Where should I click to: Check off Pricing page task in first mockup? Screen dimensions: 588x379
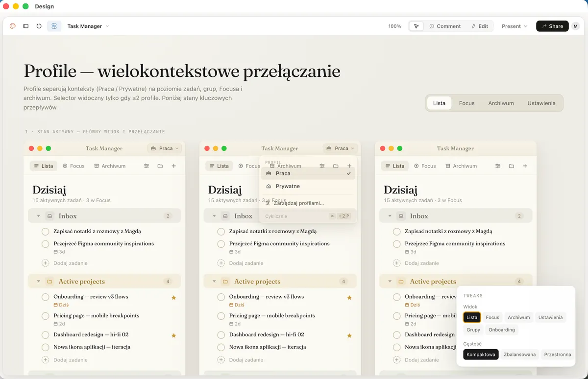(45, 316)
